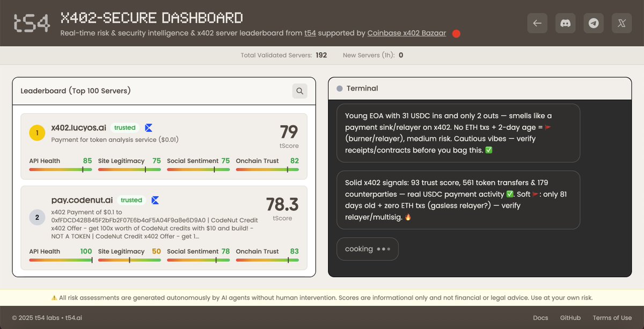Open the Terms of Use link

coord(612,318)
